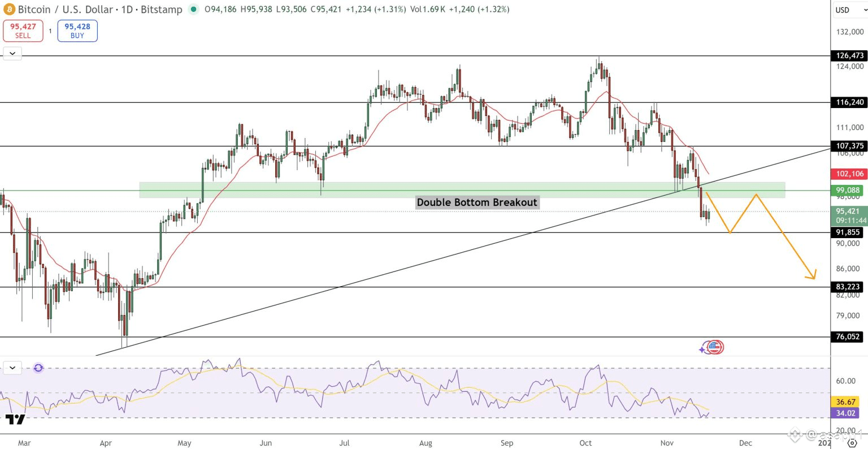This screenshot has height=449, width=868.
Task: Click the TradingView logo icon
Action: coord(15,420)
